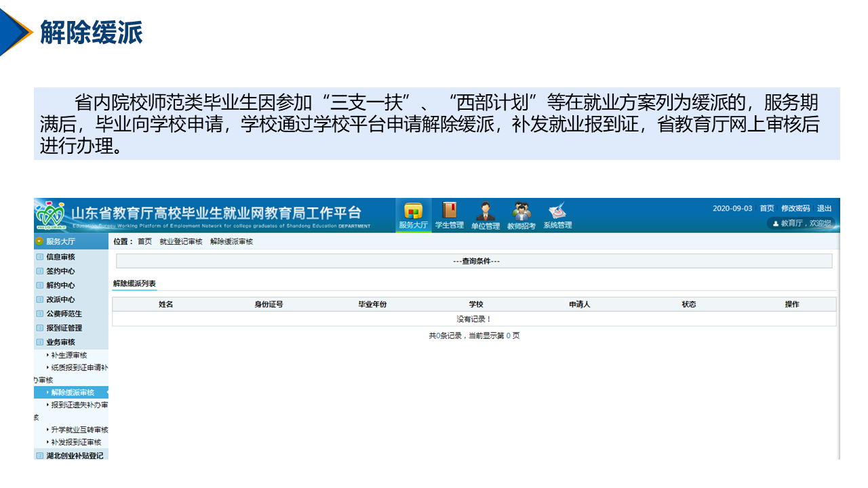Screen dimensions: 868x488
Task: Click the orange icon beside 服务大厅 sidebar header
Action: click(39, 241)
